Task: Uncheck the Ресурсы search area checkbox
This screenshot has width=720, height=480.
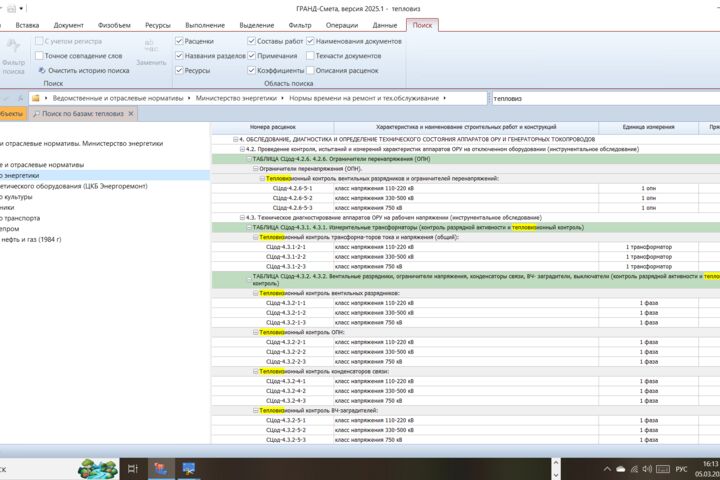Action: tap(179, 70)
